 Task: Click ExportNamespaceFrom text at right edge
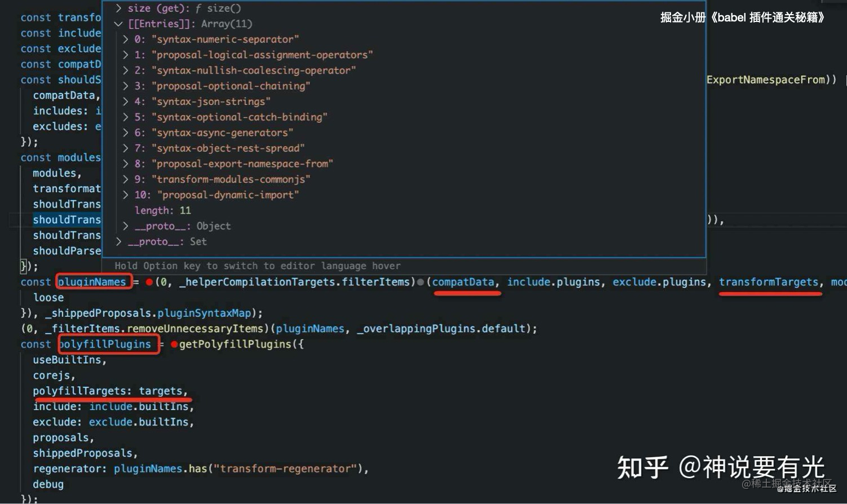tap(766, 80)
